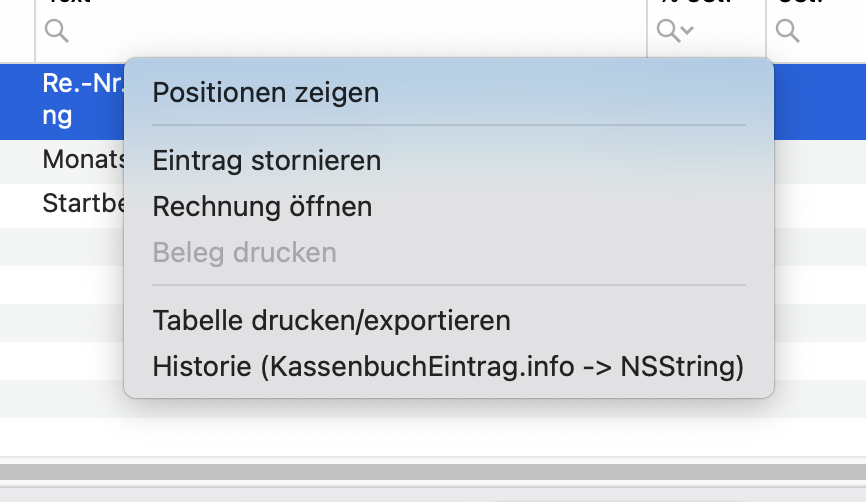
Task: Click the greyed-out "Beleg drucken" item
Action: point(244,252)
